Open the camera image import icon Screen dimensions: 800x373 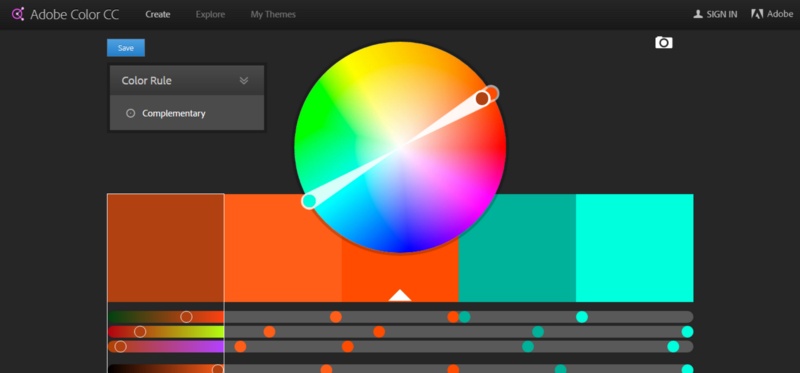click(664, 42)
